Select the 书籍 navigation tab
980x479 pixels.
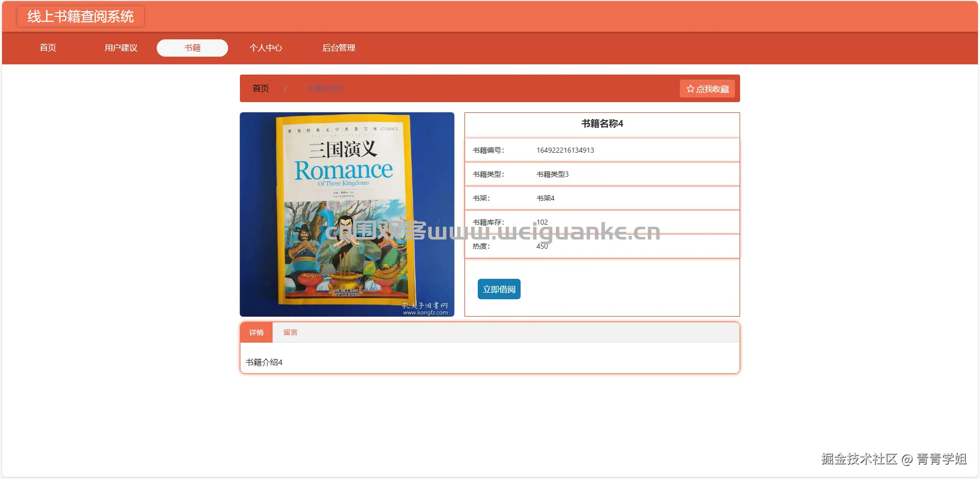point(192,47)
